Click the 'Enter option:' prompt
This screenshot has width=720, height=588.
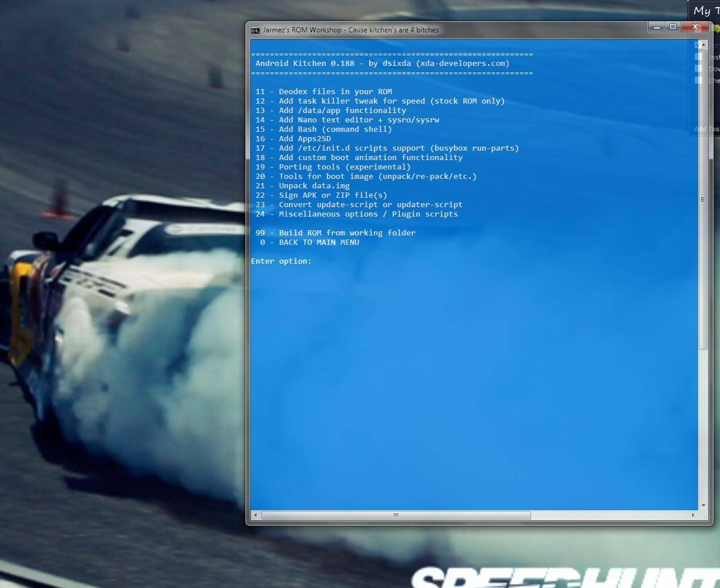pos(281,261)
